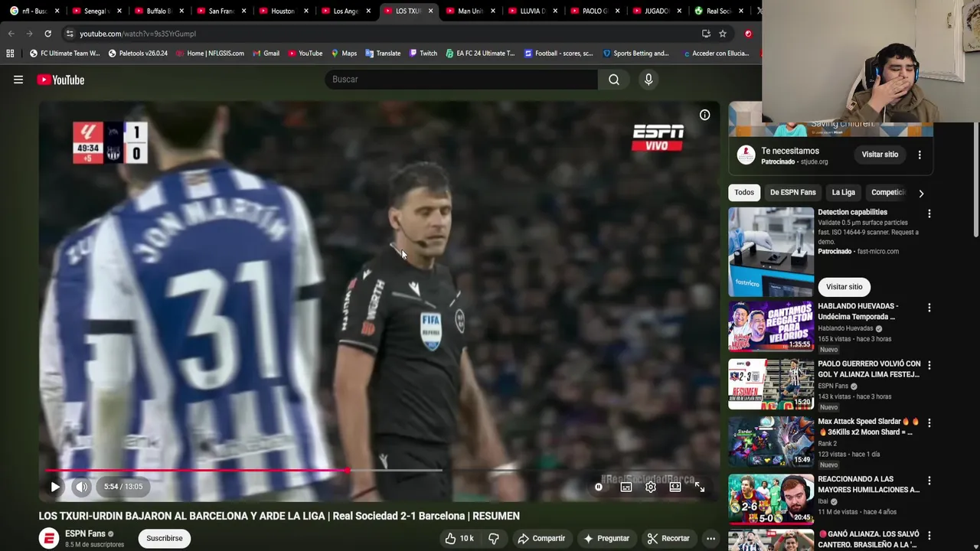The height and width of the screenshot is (551, 980).
Task: Open install/cast icon in address bar
Action: point(706,34)
